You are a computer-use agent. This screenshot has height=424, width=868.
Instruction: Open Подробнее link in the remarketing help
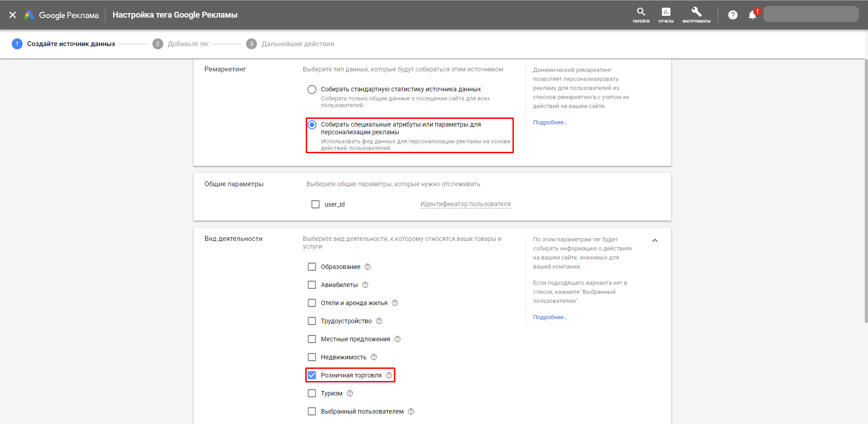(550, 122)
